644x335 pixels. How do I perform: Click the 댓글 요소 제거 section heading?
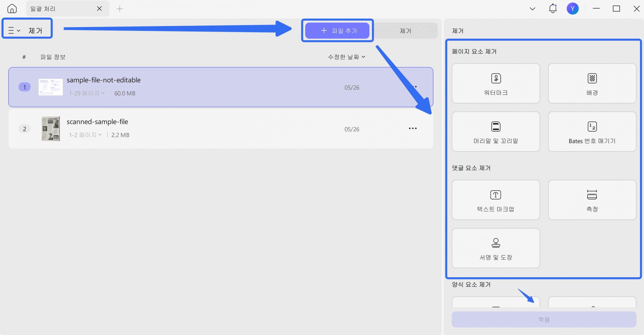tap(471, 168)
